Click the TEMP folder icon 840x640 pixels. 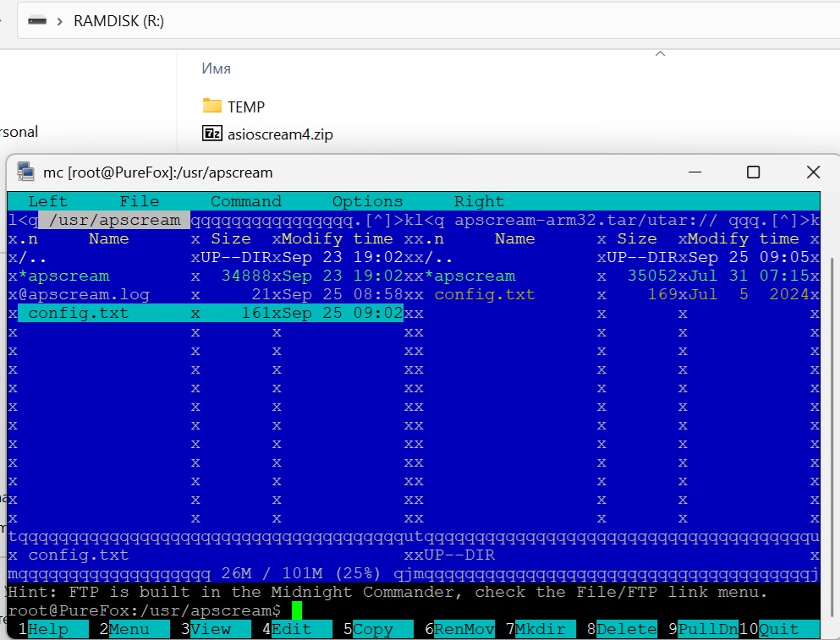coord(211,107)
